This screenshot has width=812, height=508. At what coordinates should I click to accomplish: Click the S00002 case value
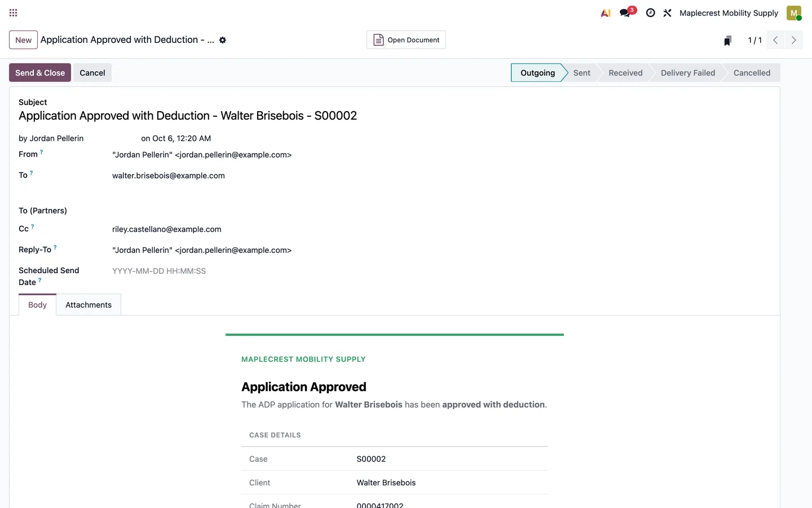(371, 459)
